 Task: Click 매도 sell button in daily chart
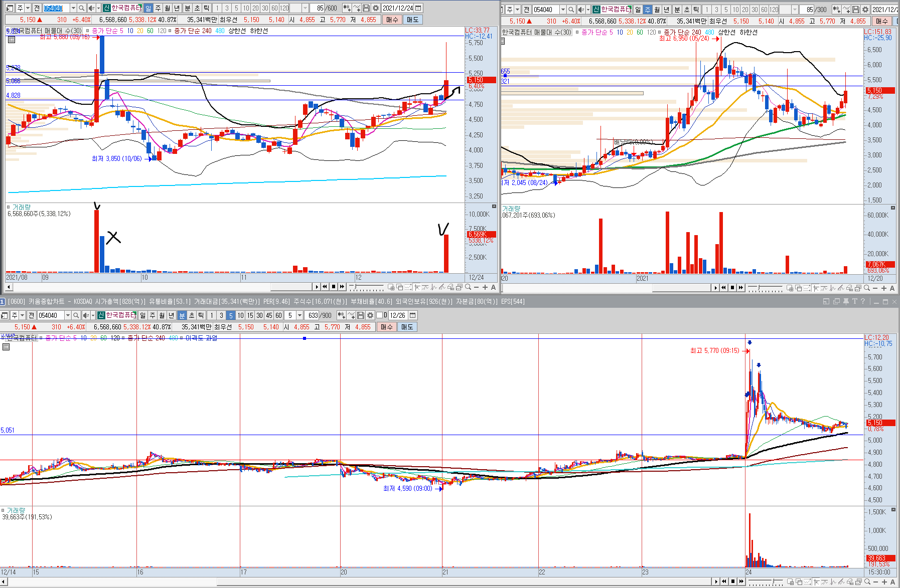(x=412, y=20)
